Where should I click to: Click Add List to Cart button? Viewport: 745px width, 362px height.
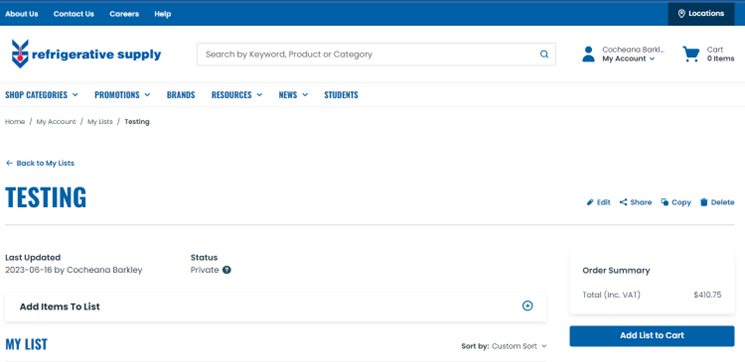tap(652, 336)
